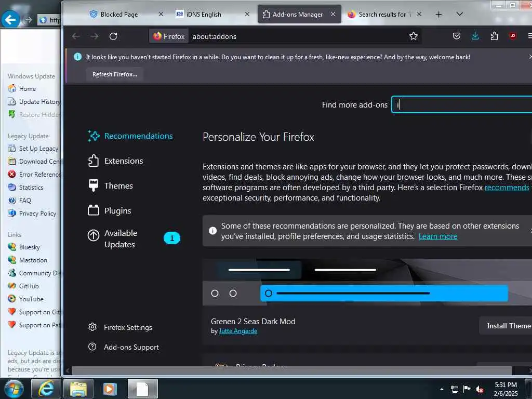Open the Themes category

point(110,185)
